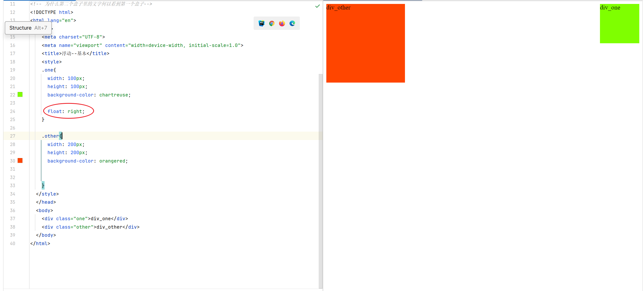The height and width of the screenshot is (291, 644).
Task: Click the '.one{' selector
Action: coord(49,70)
